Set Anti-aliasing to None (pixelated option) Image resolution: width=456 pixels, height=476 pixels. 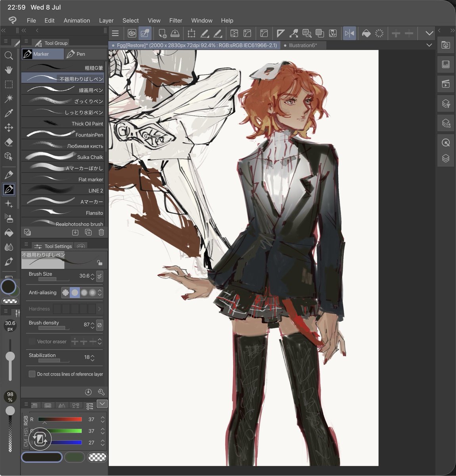pos(65,293)
